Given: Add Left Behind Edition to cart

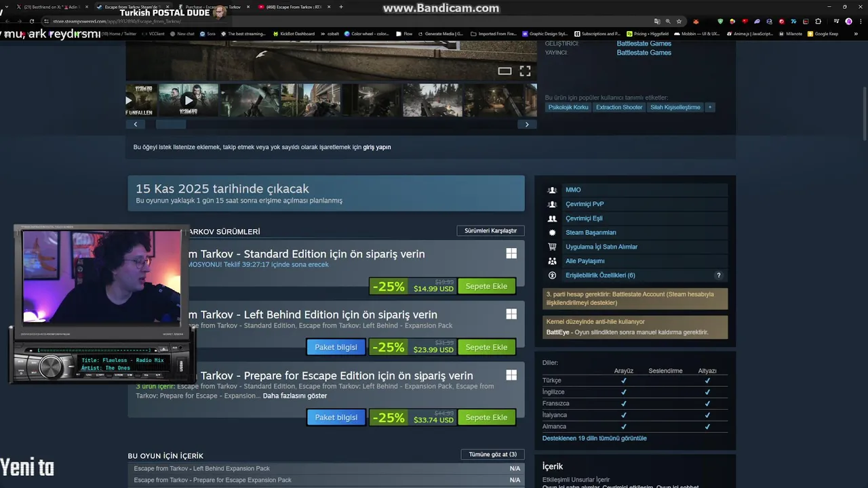Looking at the screenshot, I should (x=486, y=347).
